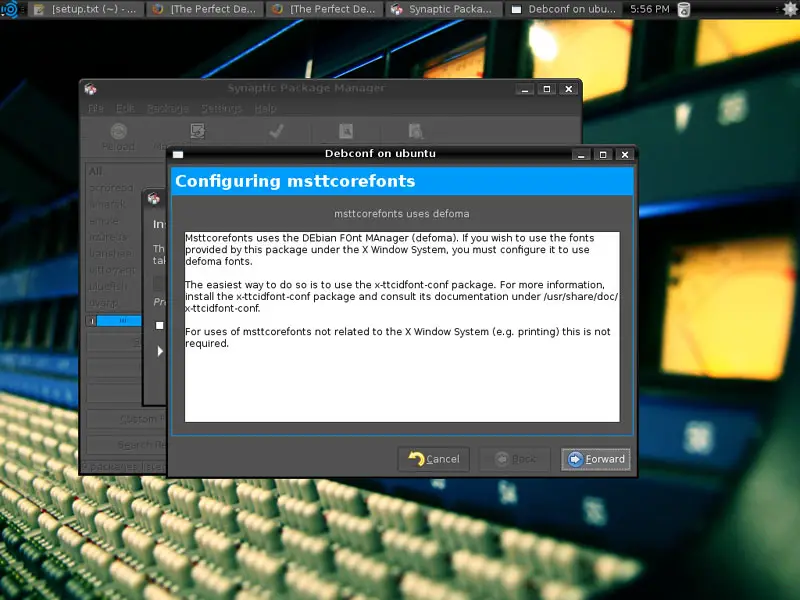This screenshot has width=800, height=600.
Task: Click the Search toolbar icon in Synaptic
Action: (x=416, y=132)
